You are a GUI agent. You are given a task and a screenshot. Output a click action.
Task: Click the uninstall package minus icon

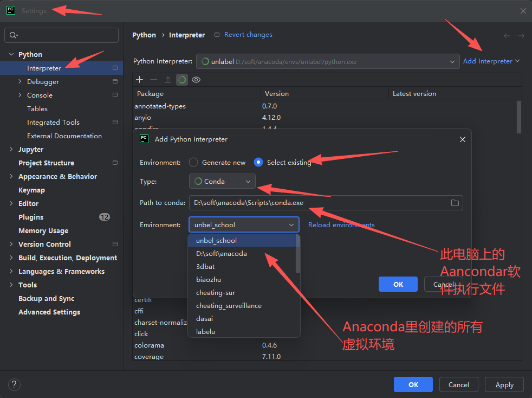(x=154, y=80)
